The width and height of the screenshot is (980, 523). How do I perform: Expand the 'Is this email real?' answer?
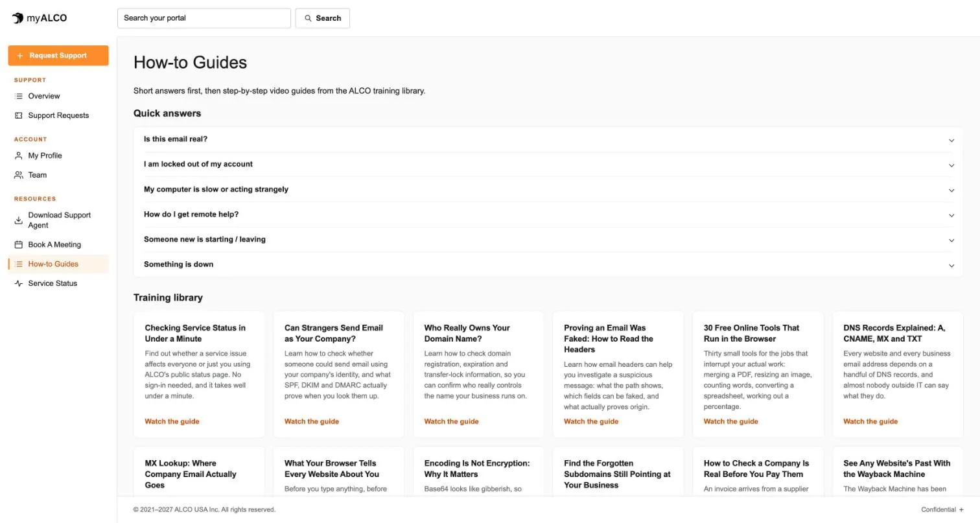click(x=548, y=139)
